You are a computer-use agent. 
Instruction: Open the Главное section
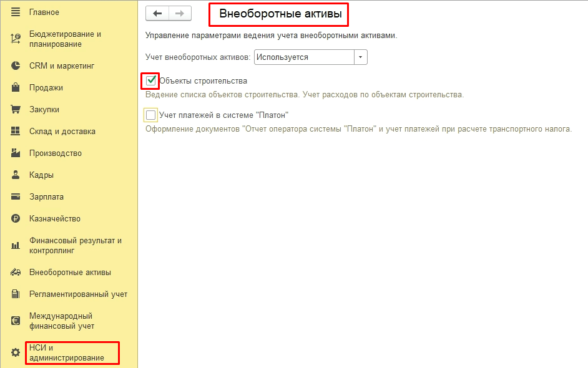click(x=44, y=12)
